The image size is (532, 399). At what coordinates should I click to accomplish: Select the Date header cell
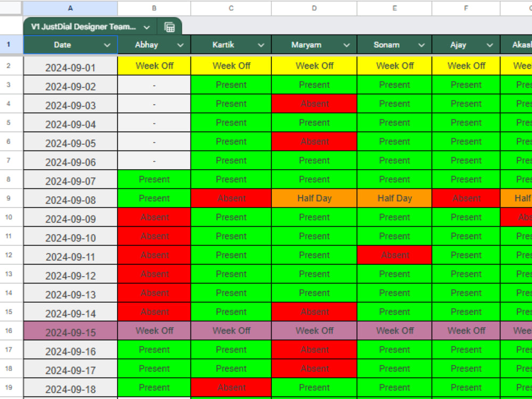coord(70,45)
